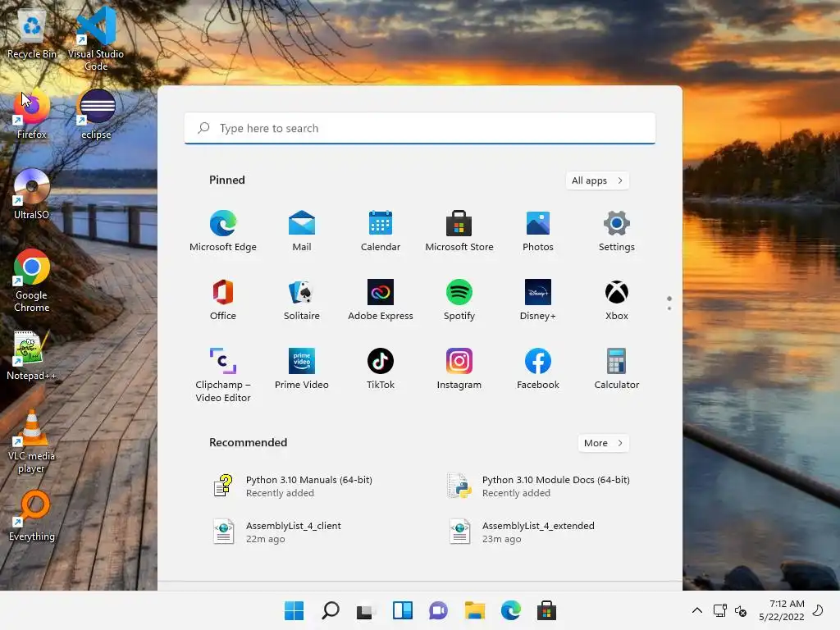Open Clipchamp Video Editor
This screenshot has width=840, height=630.
coord(223,375)
